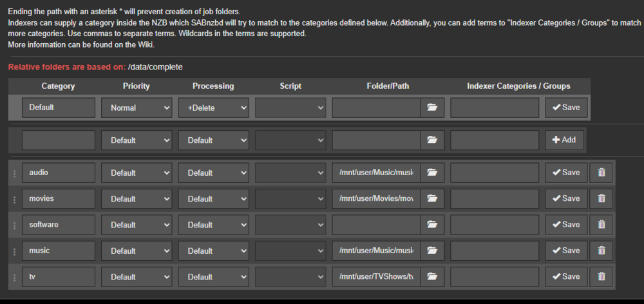Open Processing dropdown for movies category
The height and width of the screenshot is (304, 644).
pos(214,198)
